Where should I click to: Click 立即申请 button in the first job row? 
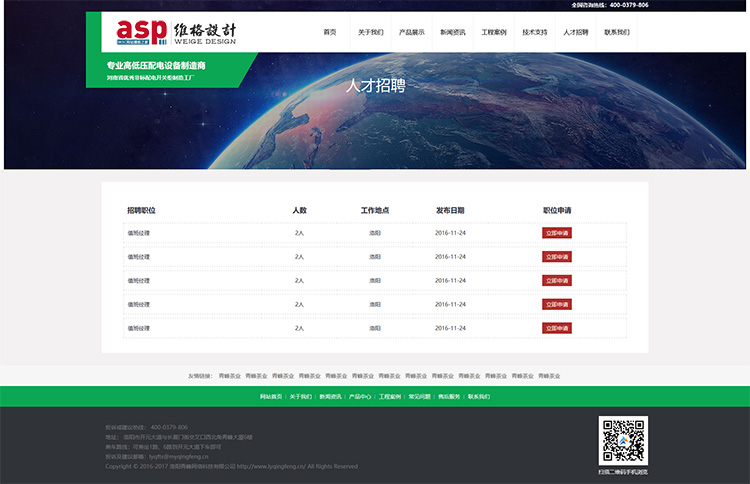(557, 233)
